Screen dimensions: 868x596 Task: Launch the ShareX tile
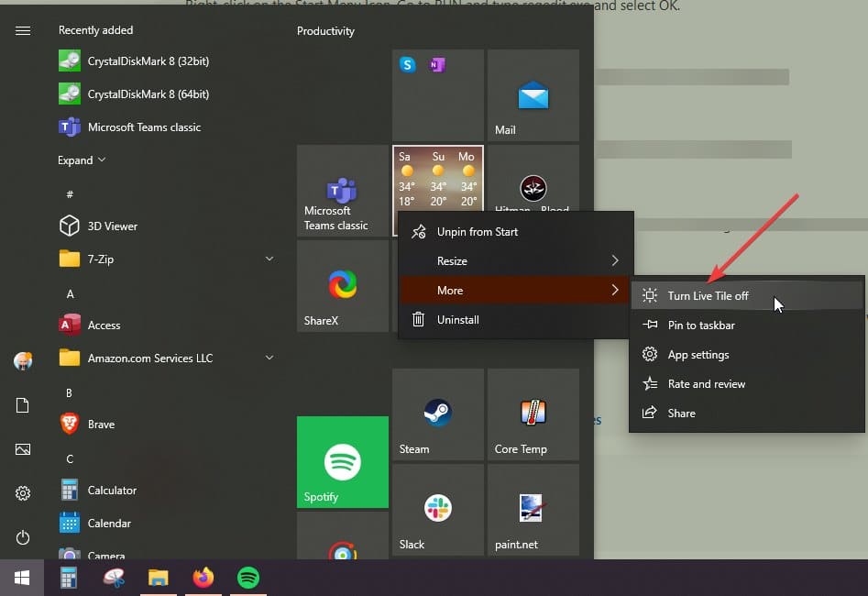(x=343, y=286)
